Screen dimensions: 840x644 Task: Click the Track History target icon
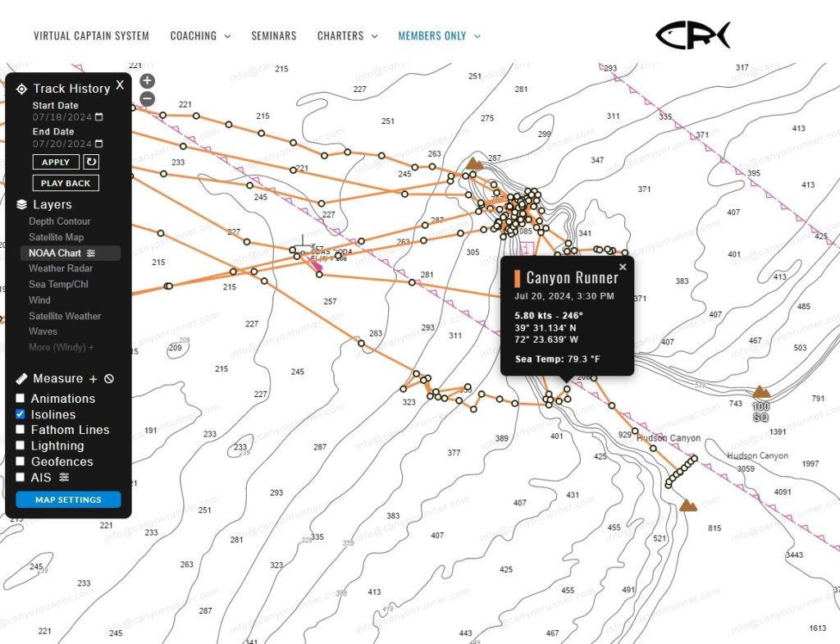[x=21, y=89]
